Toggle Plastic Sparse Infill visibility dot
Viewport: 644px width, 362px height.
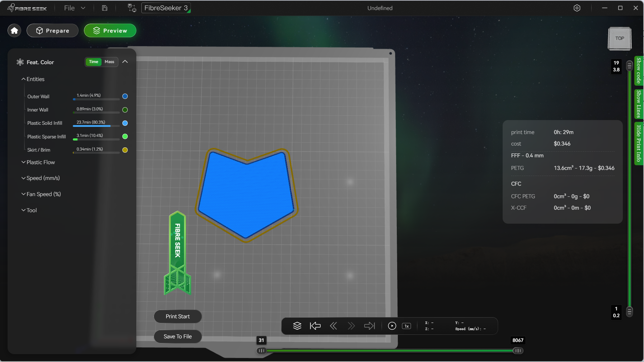point(125,136)
